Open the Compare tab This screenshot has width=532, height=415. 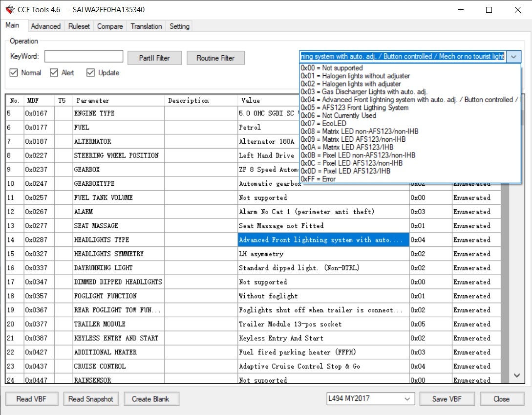coord(110,26)
